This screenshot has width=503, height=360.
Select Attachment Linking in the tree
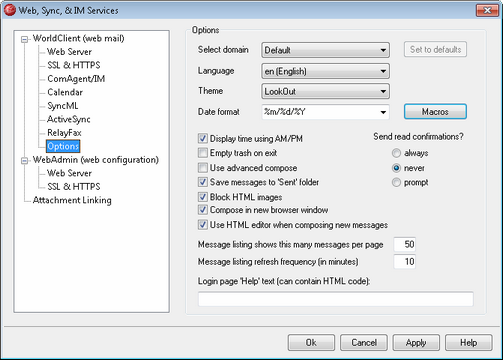pyautogui.click(x=72, y=200)
